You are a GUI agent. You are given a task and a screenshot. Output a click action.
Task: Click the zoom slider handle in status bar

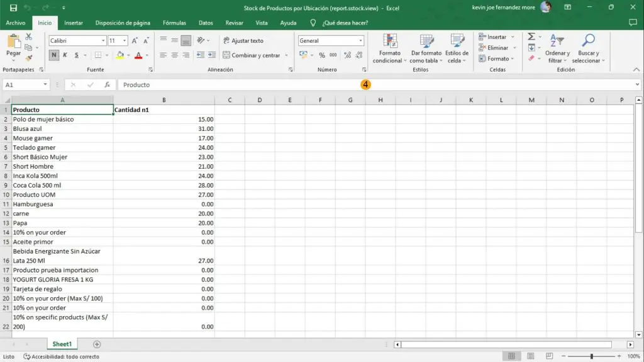[x=591, y=356]
